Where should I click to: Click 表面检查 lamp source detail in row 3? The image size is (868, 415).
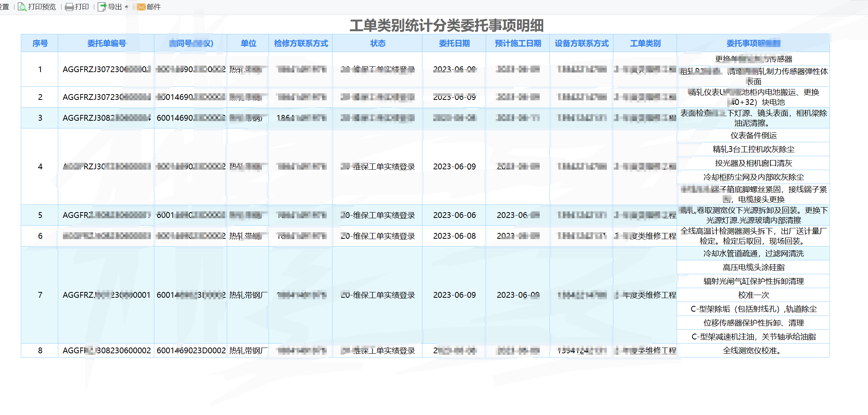click(x=753, y=118)
